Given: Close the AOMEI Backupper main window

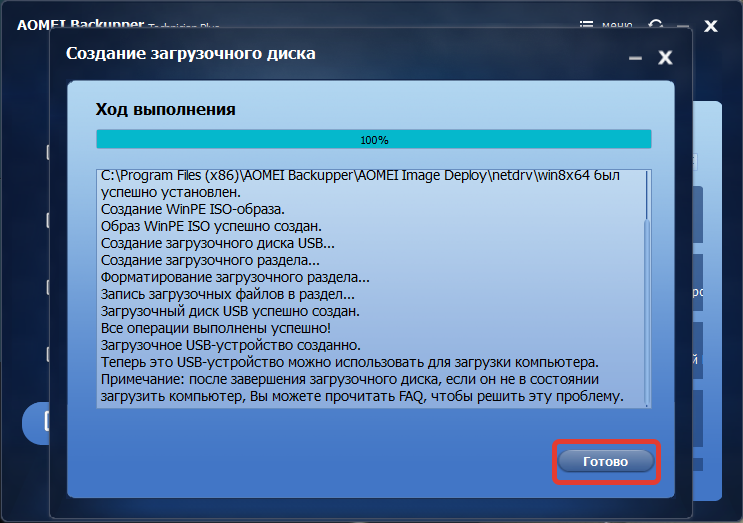Looking at the screenshot, I should click(710, 26).
